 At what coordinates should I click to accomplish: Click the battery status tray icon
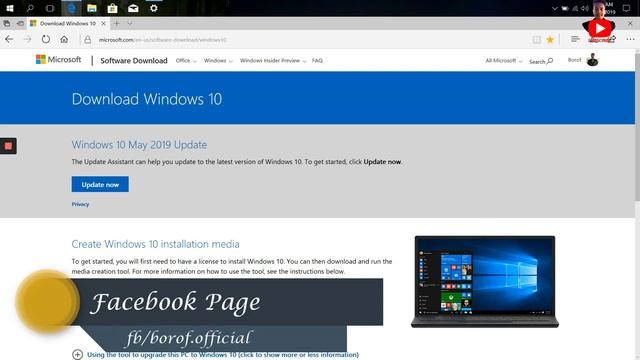565,8
